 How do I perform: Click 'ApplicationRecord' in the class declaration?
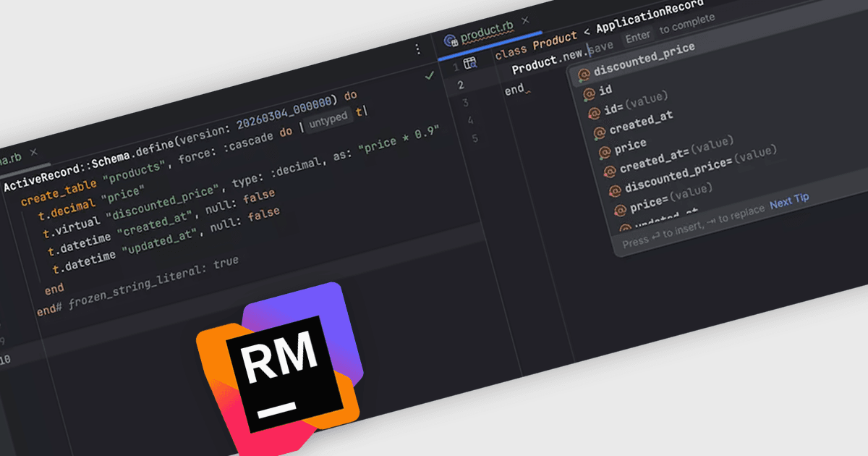pos(649,14)
